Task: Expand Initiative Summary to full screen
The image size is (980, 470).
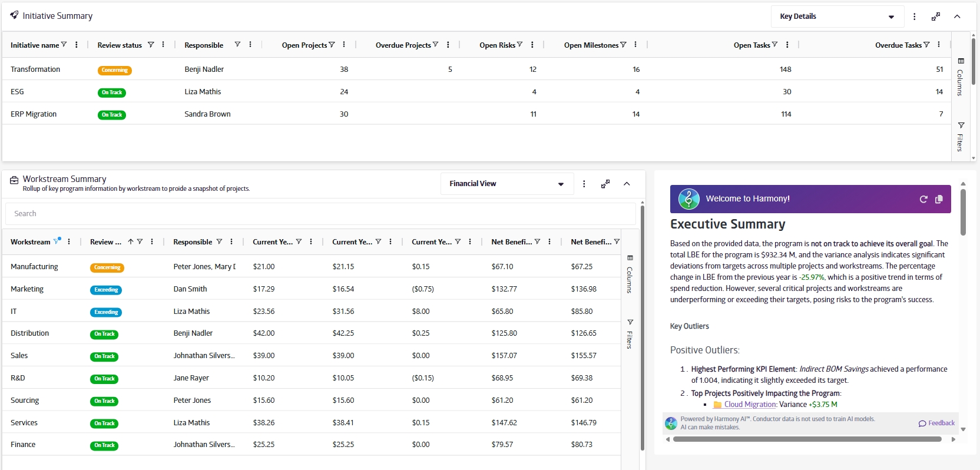Action: [935, 16]
